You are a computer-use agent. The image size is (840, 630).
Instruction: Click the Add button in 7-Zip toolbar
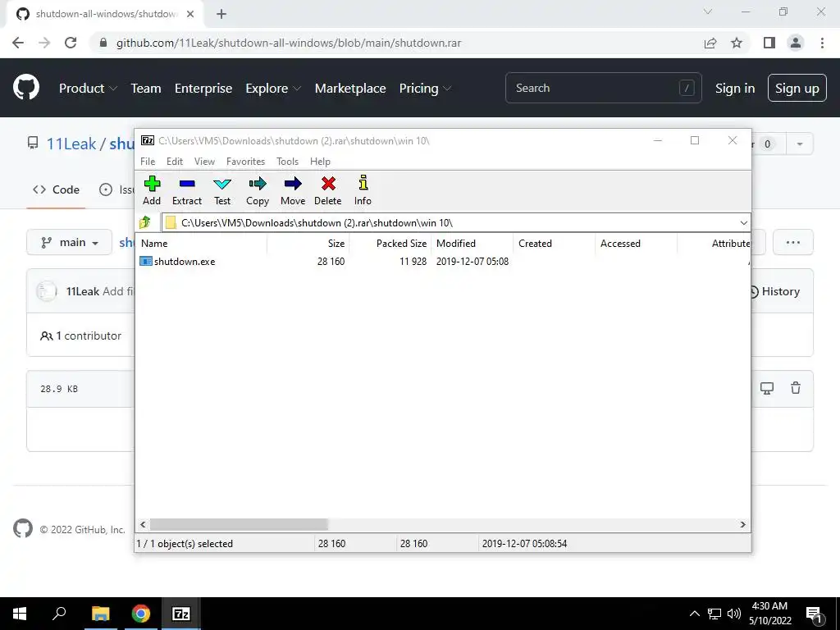pos(152,190)
